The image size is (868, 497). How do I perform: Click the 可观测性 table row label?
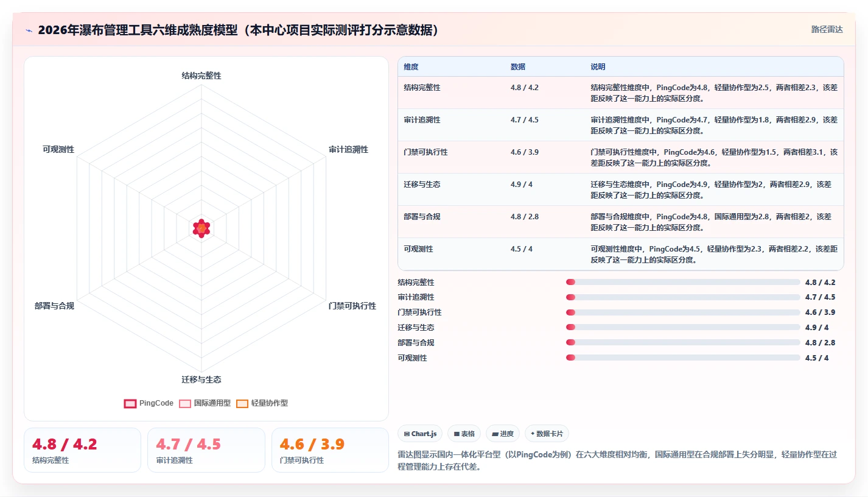pyautogui.click(x=418, y=249)
